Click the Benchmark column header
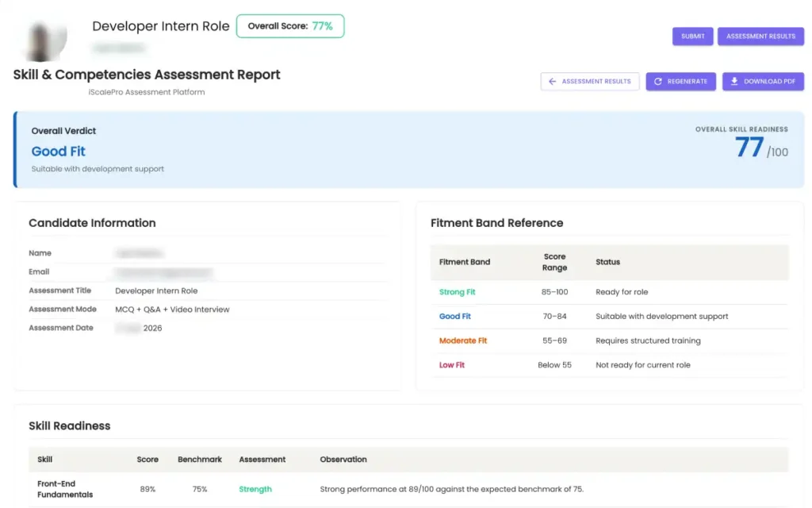The height and width of the screenshot is (508, 812). pos(199,460)
